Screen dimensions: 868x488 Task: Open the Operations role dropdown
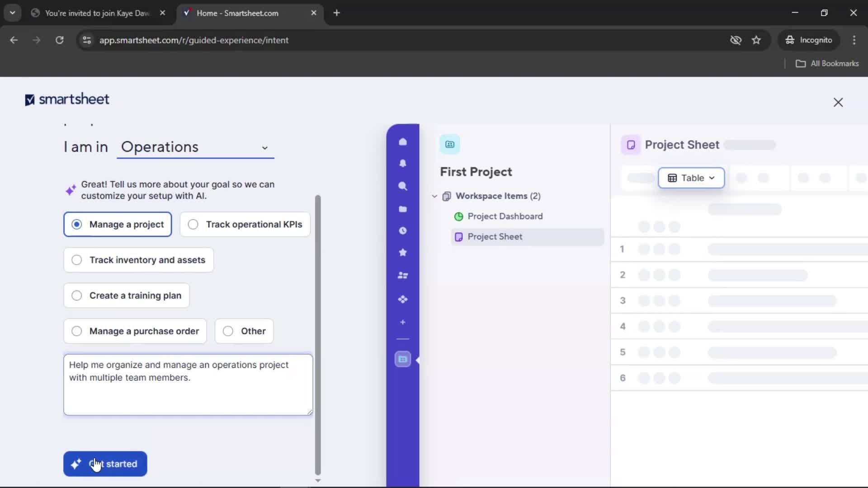195,147
